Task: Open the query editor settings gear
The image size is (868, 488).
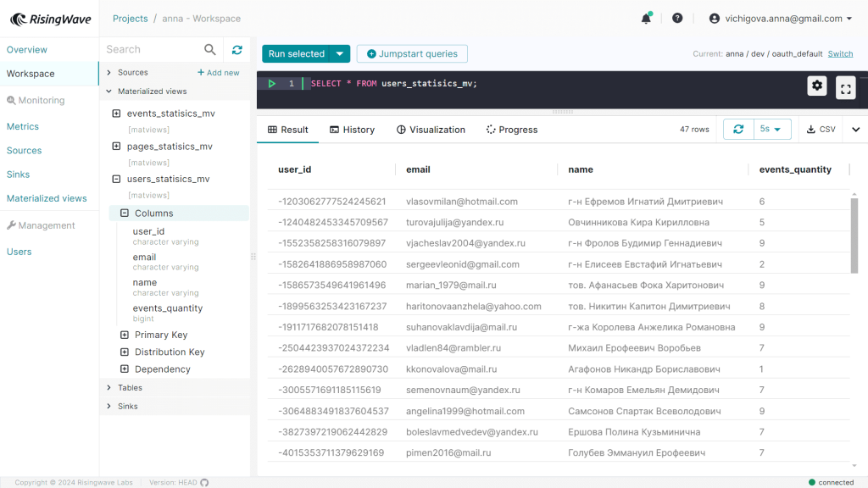Action: pos(817,85)
